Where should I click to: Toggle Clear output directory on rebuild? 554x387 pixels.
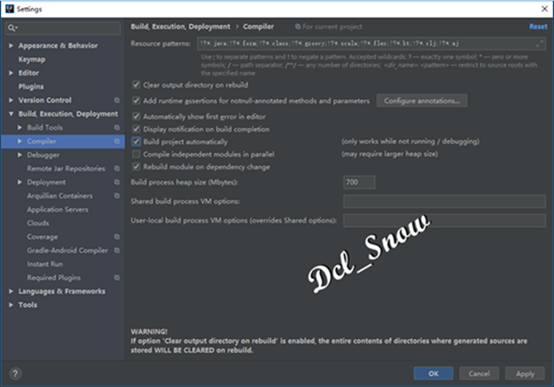[x=136, y=85]
